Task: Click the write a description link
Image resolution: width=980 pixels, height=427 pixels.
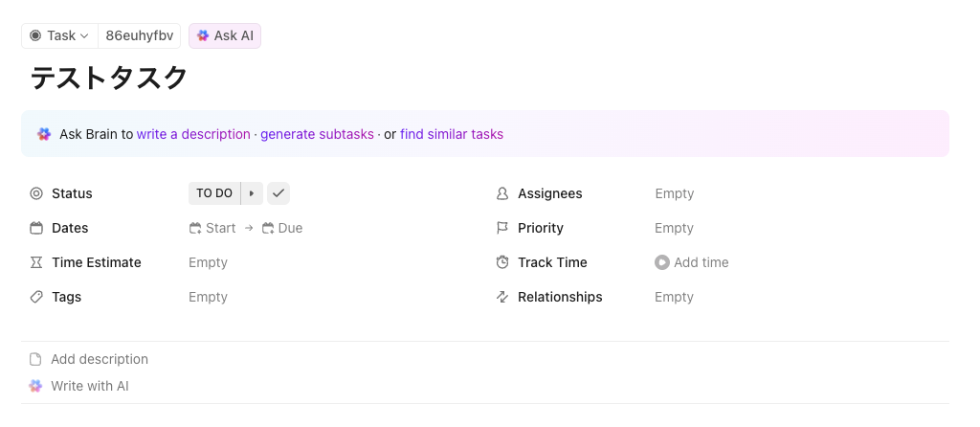Action: [193, 134]
